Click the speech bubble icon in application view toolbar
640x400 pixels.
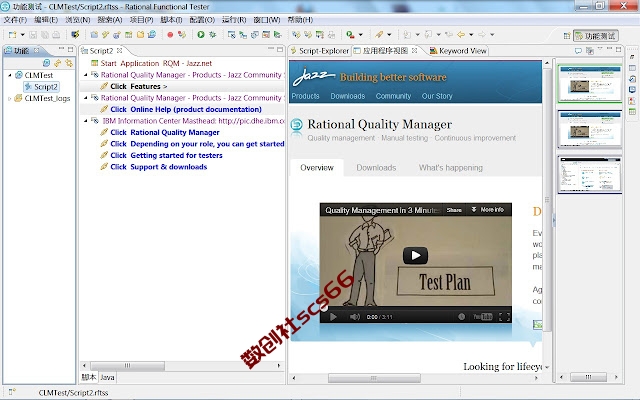point(578,51)
